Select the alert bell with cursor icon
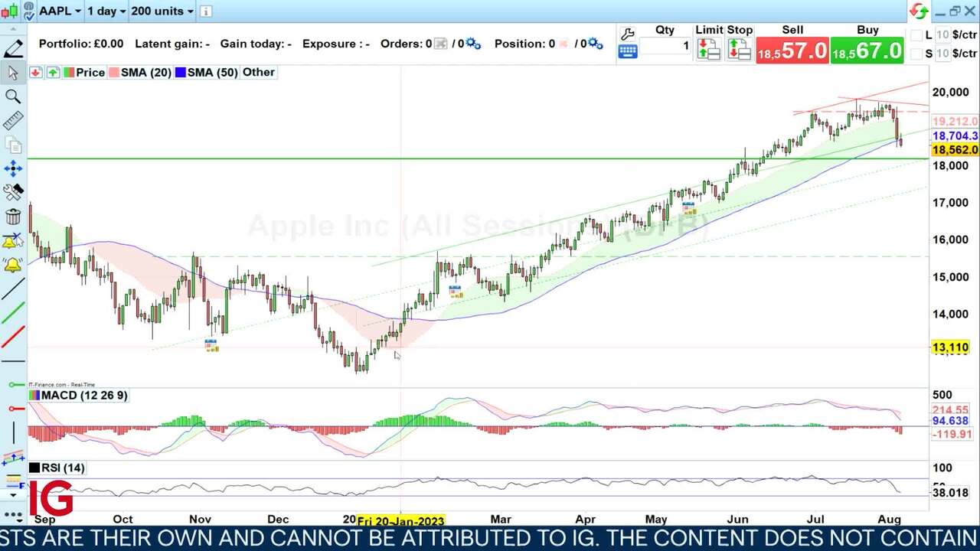 point(13,241)
